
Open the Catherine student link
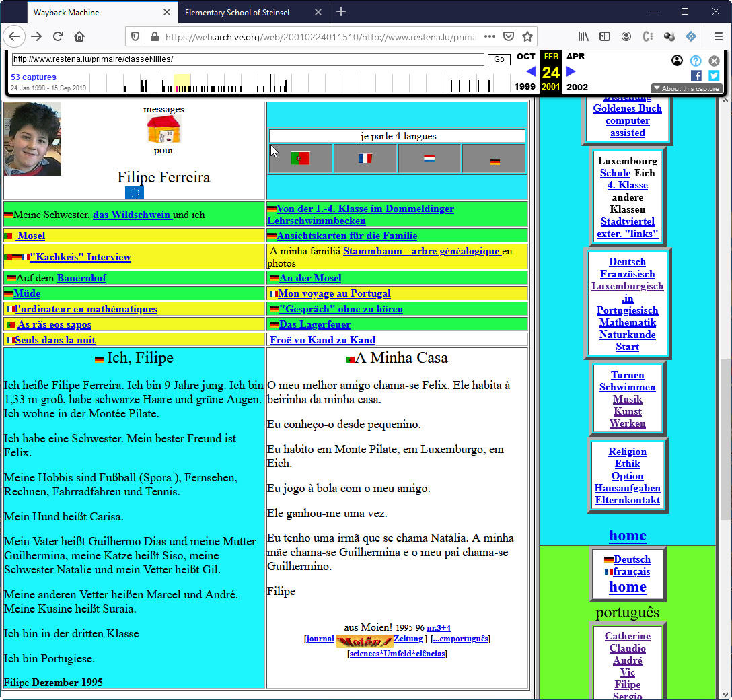click(628, 635)
